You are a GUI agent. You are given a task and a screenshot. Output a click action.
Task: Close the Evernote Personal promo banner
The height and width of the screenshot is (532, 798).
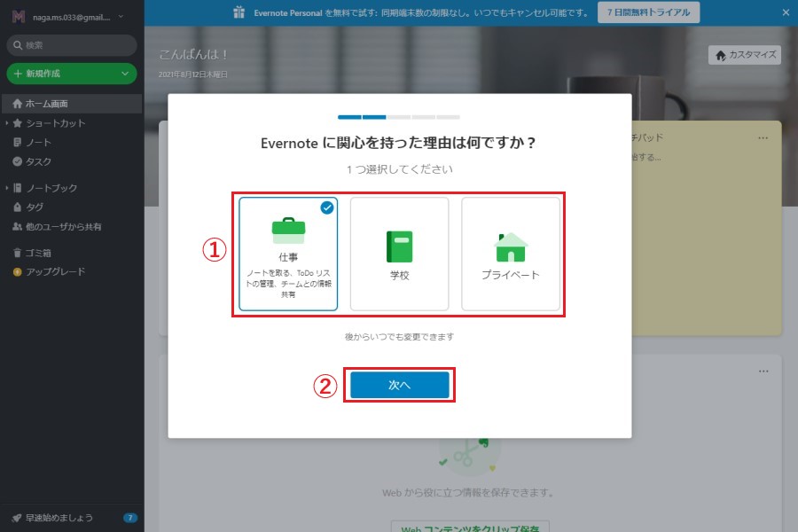[x=786, y=12]
